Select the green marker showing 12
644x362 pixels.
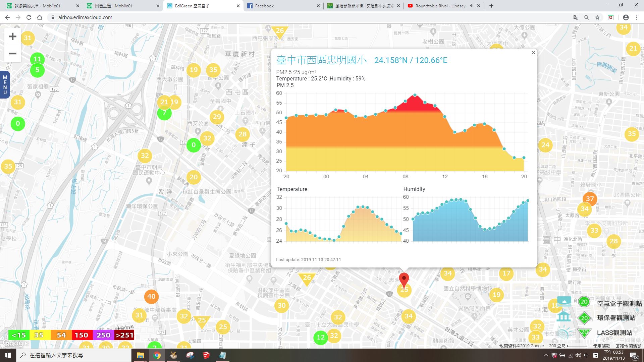coord(321,337)
